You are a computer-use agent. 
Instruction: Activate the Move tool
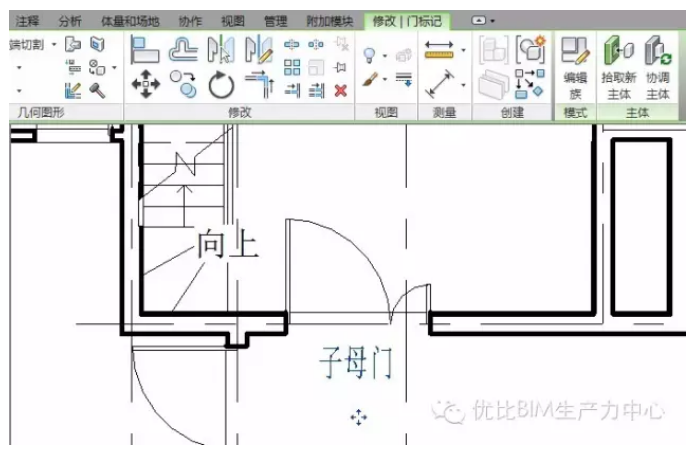tap(145, 84)
